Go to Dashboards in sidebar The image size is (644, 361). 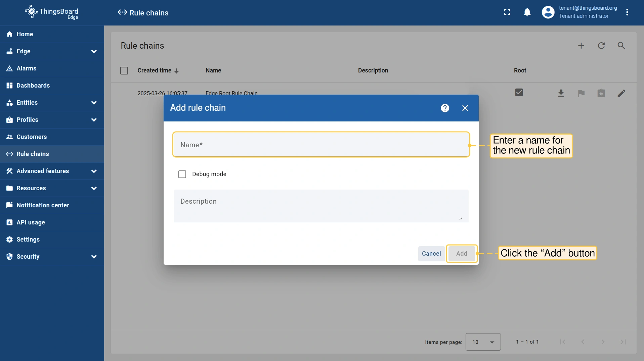tap(33, 86)
